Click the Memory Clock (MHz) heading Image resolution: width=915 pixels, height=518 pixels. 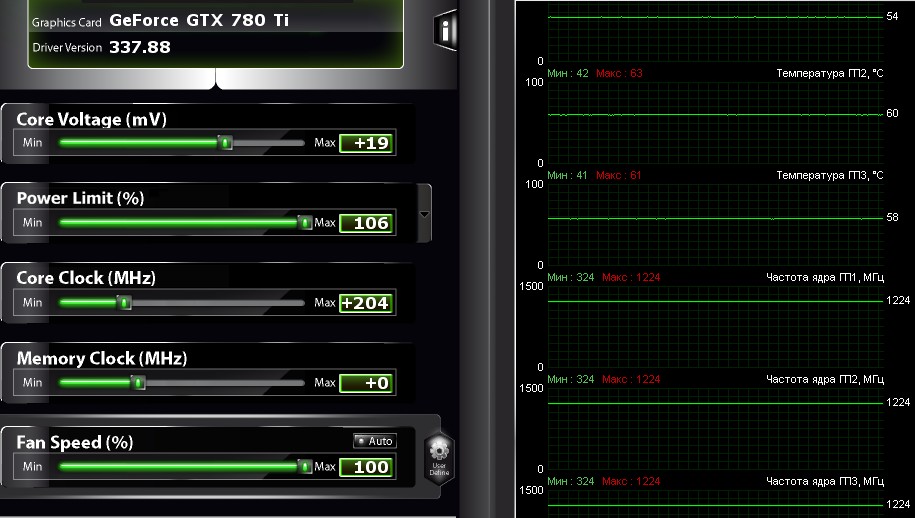coord(102,358)
